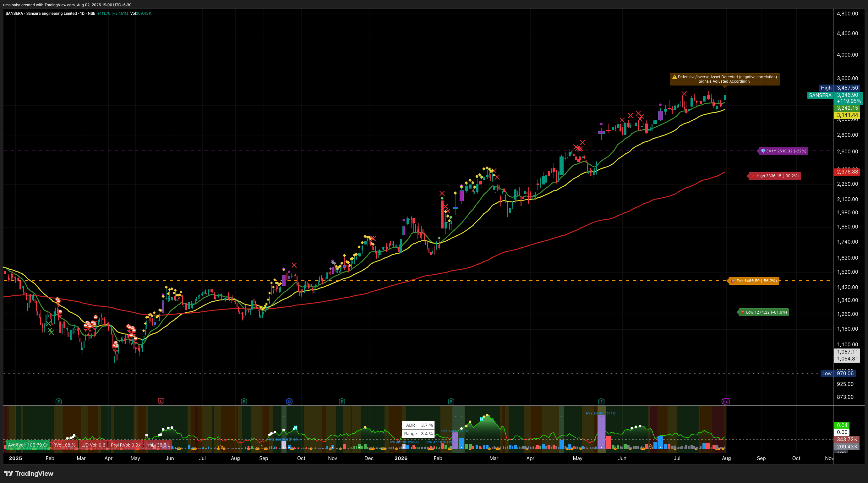This screenshot has width=868, height=483.
Task: Click the red triangle in the High 2336.15 label
Action: [x=753, y=176]
